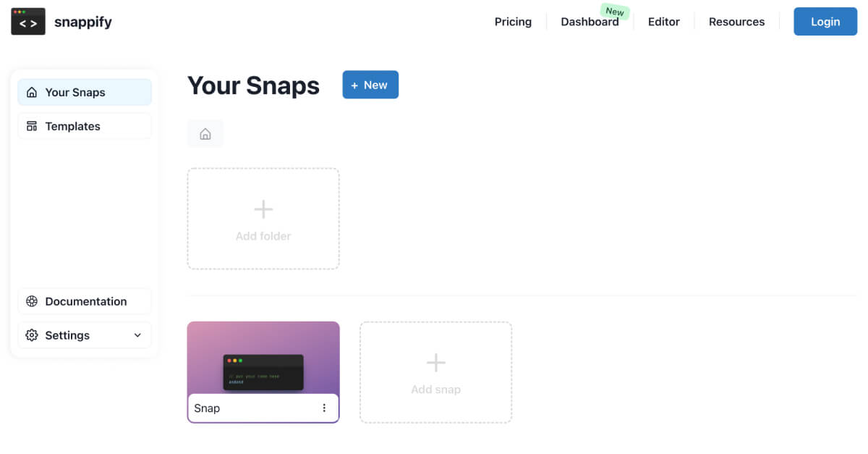Image resolution: width=868 pixels, height=454 pixels.
Task: Select Templates in the sidebar
Action: coord(85,126)
